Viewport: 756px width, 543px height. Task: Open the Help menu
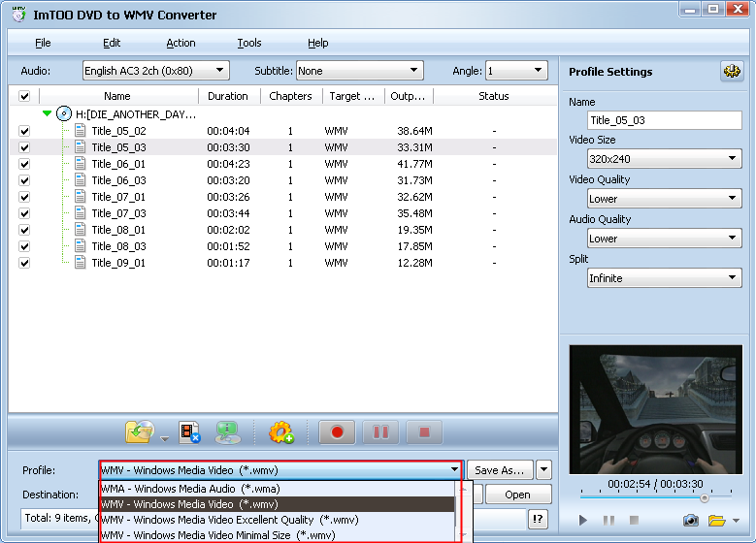tap(318, 43)
